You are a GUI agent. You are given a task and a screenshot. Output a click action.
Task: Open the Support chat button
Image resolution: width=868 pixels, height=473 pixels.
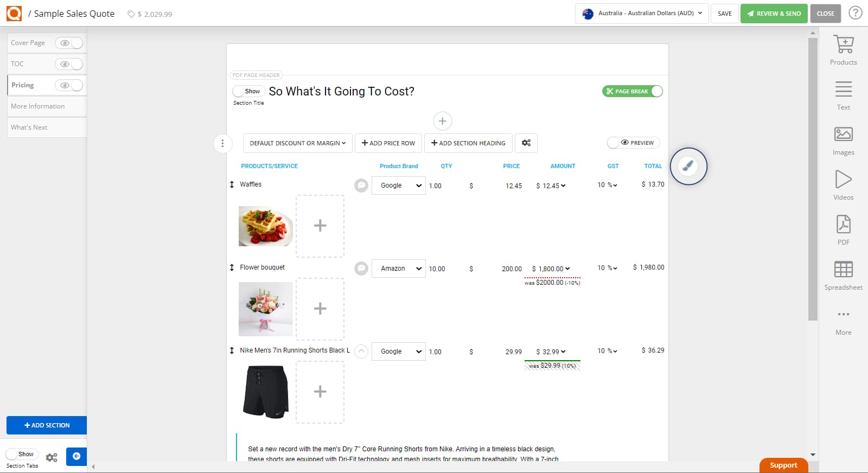click(783, 465)
